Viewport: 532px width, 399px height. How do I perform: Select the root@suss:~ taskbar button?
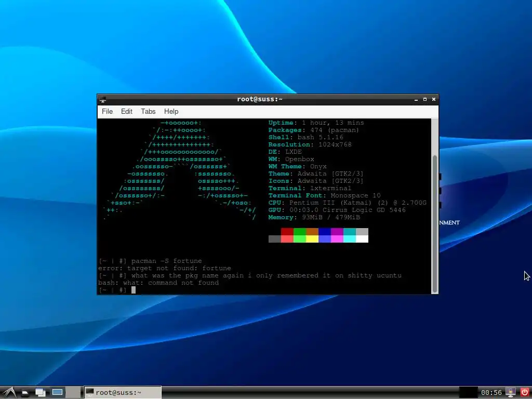(x=123, y=393)
